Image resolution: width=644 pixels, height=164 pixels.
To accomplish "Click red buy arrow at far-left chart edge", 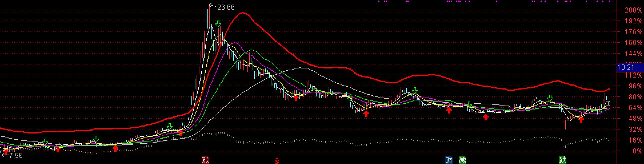I will (5, 151).
